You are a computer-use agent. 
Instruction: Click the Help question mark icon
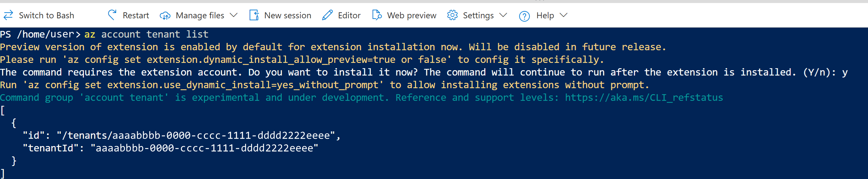click(x=524, y=16)
